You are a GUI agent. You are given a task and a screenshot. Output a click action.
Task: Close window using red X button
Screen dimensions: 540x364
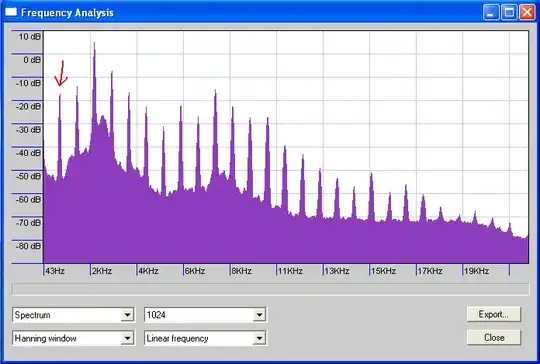(527, 13)
